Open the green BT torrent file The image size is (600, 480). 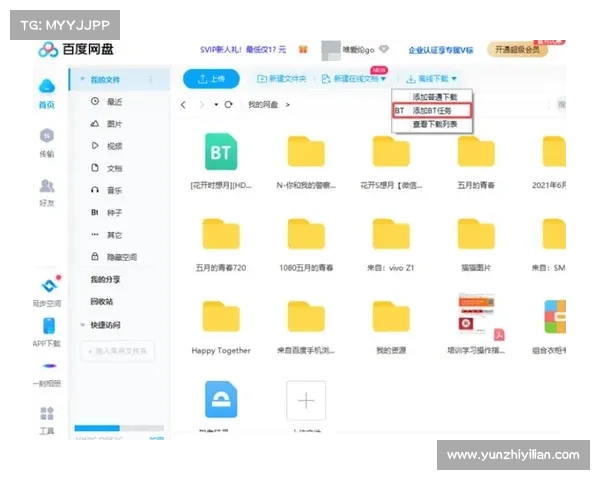[x=221, y=152]
